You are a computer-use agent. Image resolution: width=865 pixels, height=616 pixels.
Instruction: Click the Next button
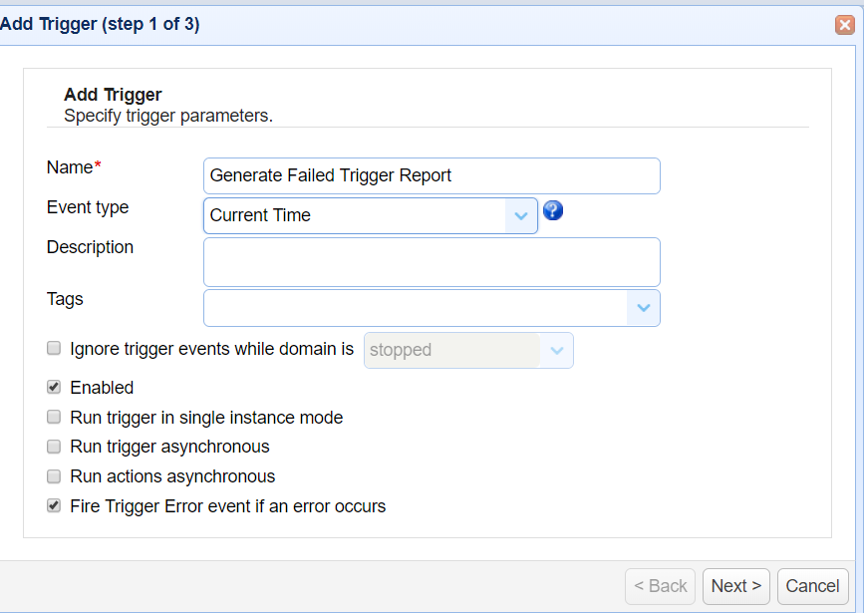pyautogui.click(x=735, y=586)
